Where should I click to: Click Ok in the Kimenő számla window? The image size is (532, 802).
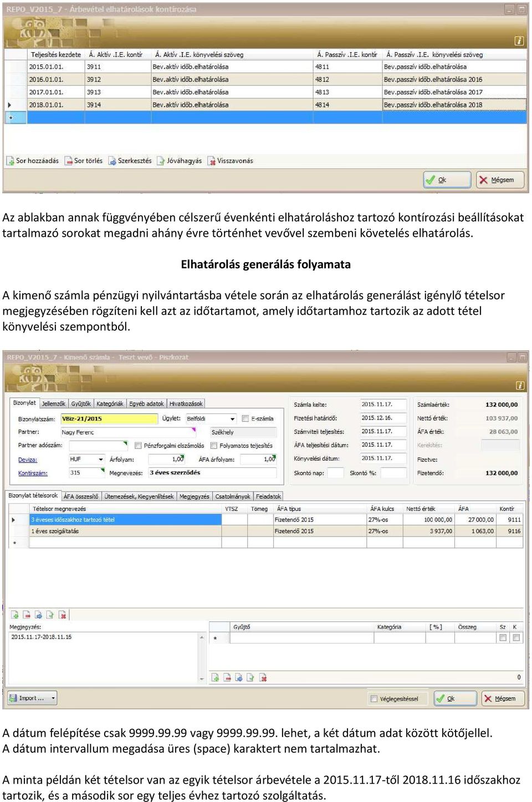(x=455, y=698)
